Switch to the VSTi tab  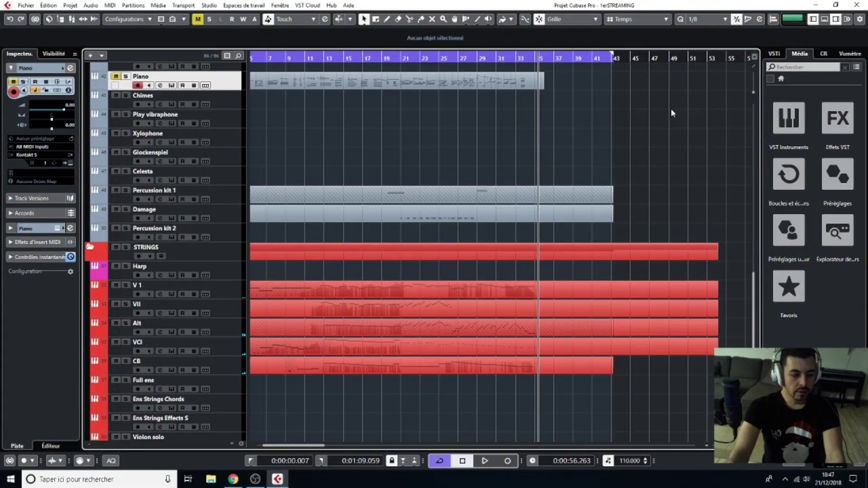[774, 54]
